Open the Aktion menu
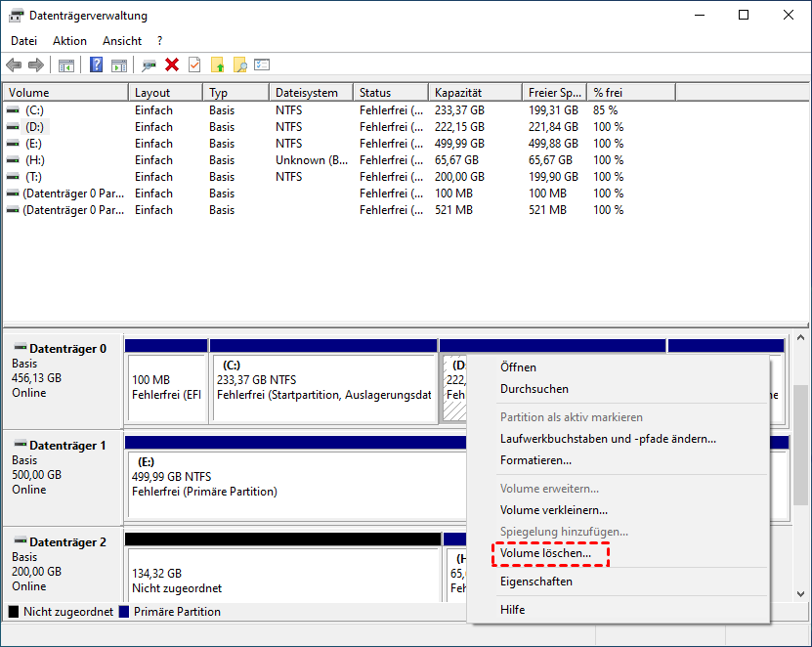Image resolution: width=812 pixels, height=647 pixels. click(x=69, y=41)
